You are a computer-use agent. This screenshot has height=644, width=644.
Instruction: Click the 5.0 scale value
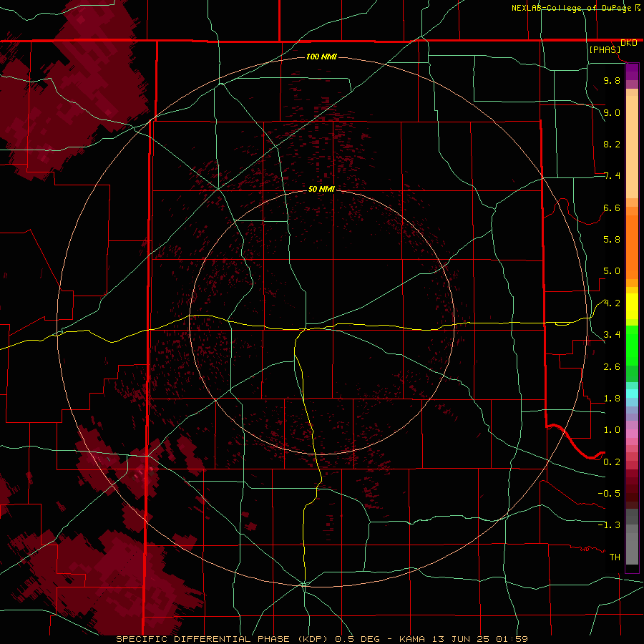tap(612, 271)
